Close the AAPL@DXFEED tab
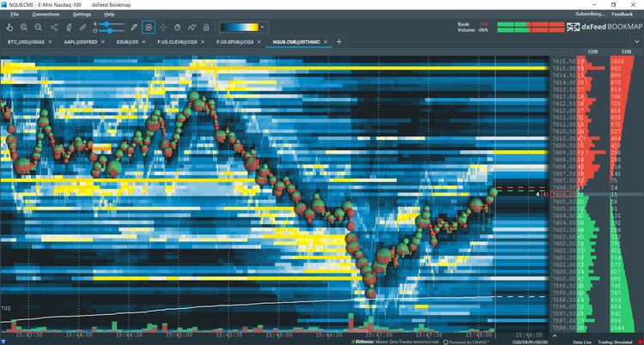Image resolution: width=644 pixels, height=345 pixels. tap(103, 42)
